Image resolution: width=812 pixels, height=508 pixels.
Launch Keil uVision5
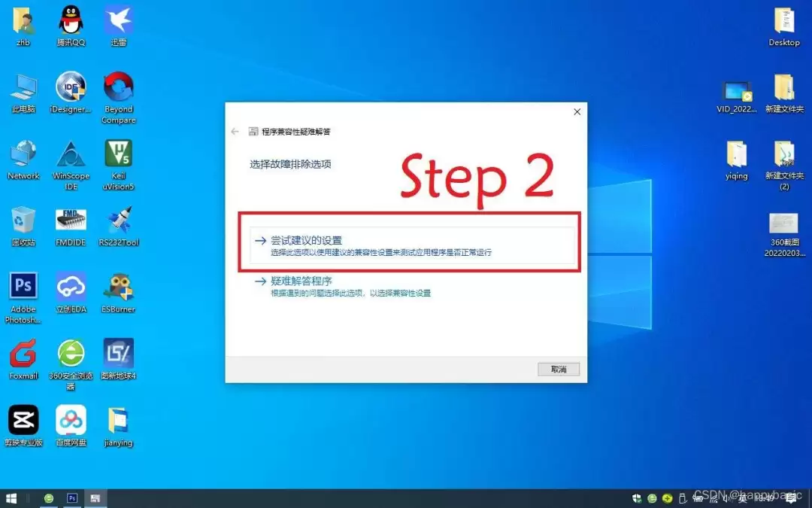[x=118, y=155]
